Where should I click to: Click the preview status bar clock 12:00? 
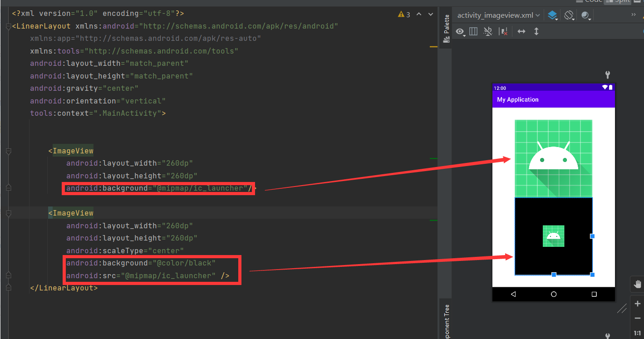click(500, 88)
